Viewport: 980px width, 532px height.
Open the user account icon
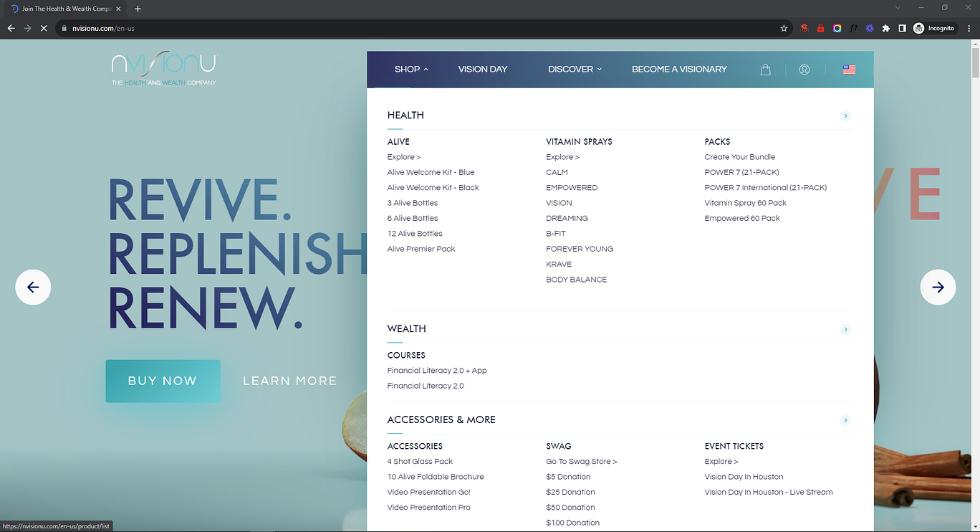804,70
